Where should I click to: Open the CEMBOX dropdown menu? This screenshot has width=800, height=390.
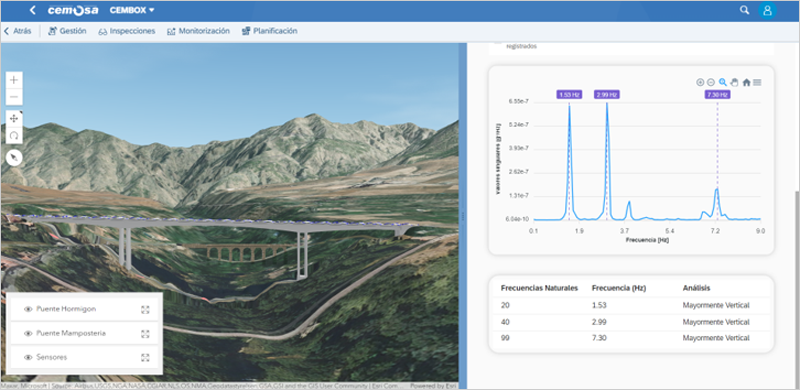[132, 10]
